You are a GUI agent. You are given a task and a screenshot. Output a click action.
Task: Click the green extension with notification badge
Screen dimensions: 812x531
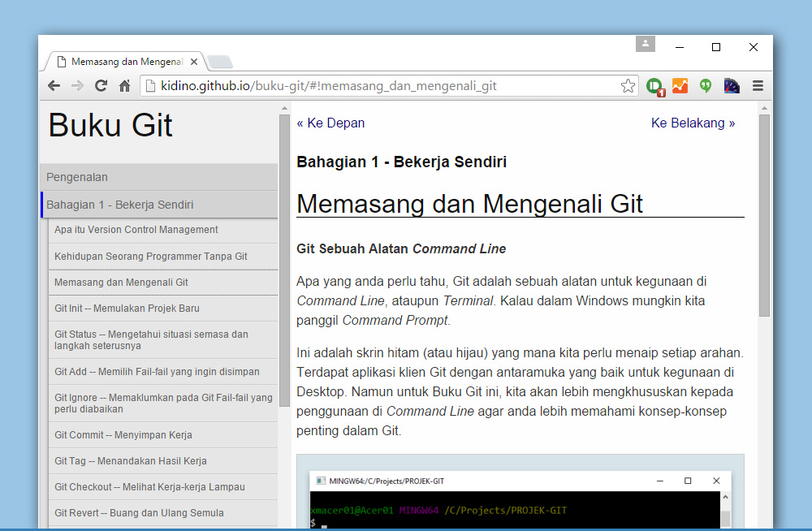654,84
